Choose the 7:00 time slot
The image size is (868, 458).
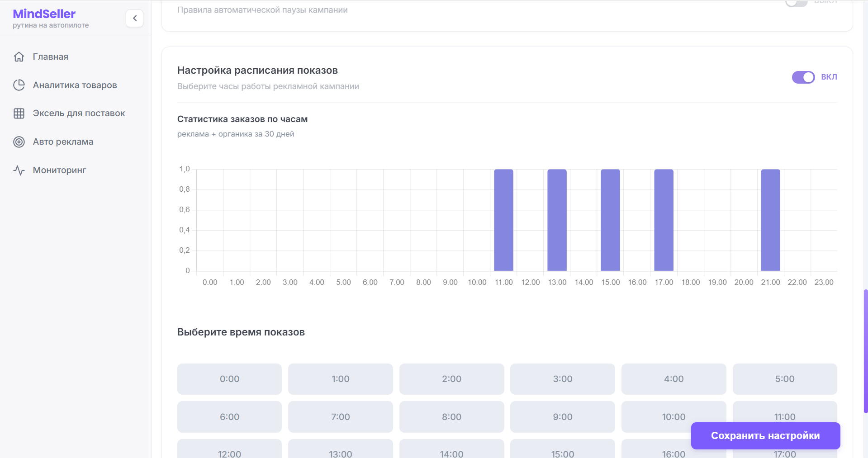(341, 417)
